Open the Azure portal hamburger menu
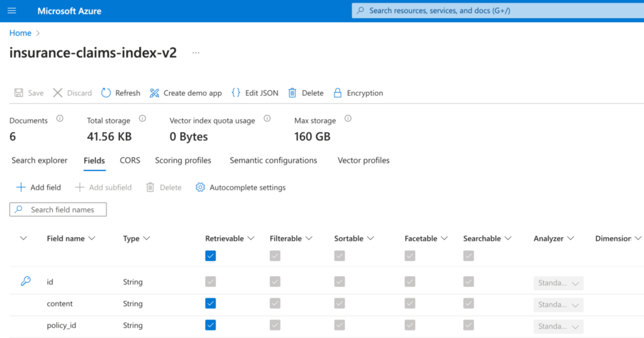Image resolution: width=644 pixels, height=338 pixels. (12, 11)
